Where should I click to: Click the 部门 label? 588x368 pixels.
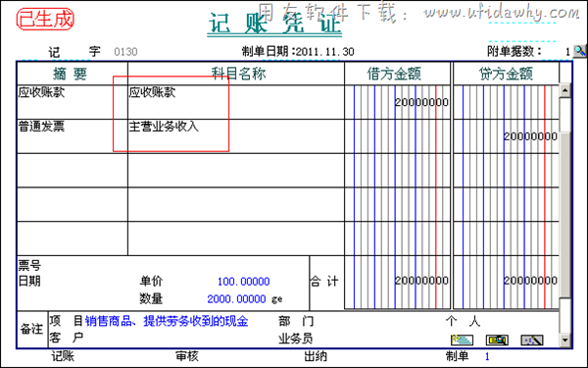296,321
